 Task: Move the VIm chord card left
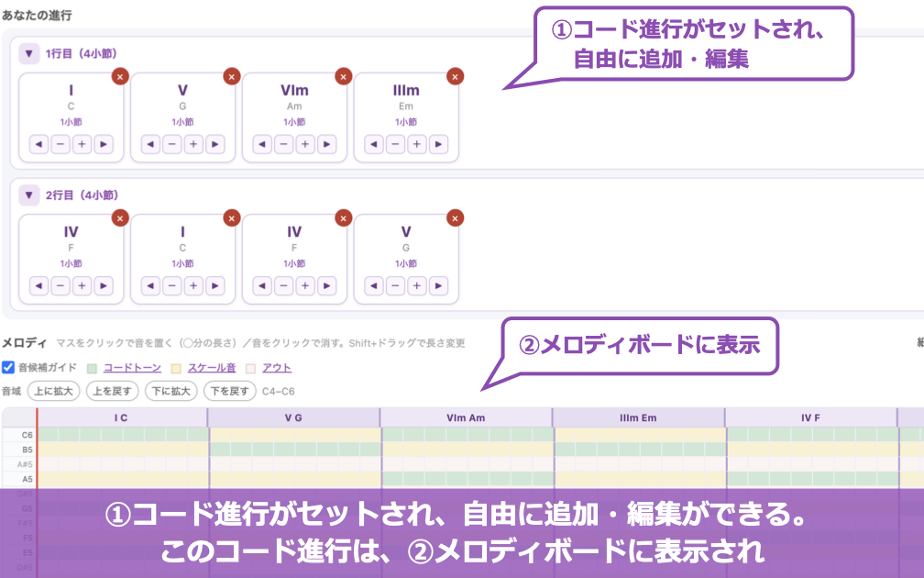tap(262, 145)
